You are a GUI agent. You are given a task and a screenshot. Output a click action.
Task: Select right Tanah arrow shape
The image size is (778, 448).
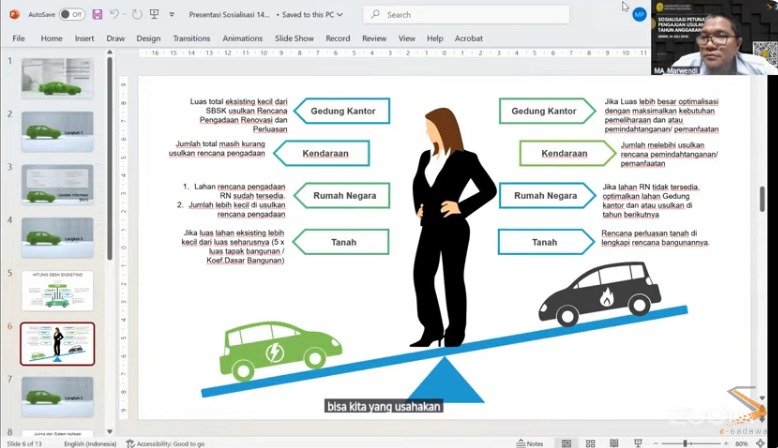pyautogui.click(x=546, y=242)
